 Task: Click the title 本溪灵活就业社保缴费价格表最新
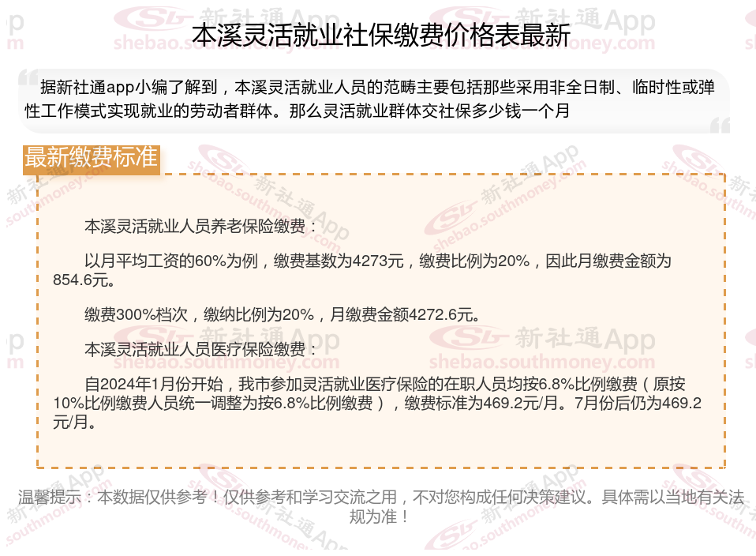[381, 35]
